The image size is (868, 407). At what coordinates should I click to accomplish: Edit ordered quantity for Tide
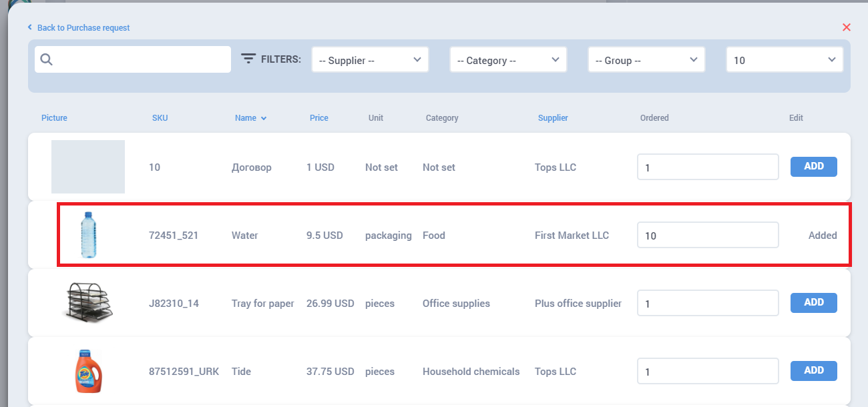click(x=708, y=371)
